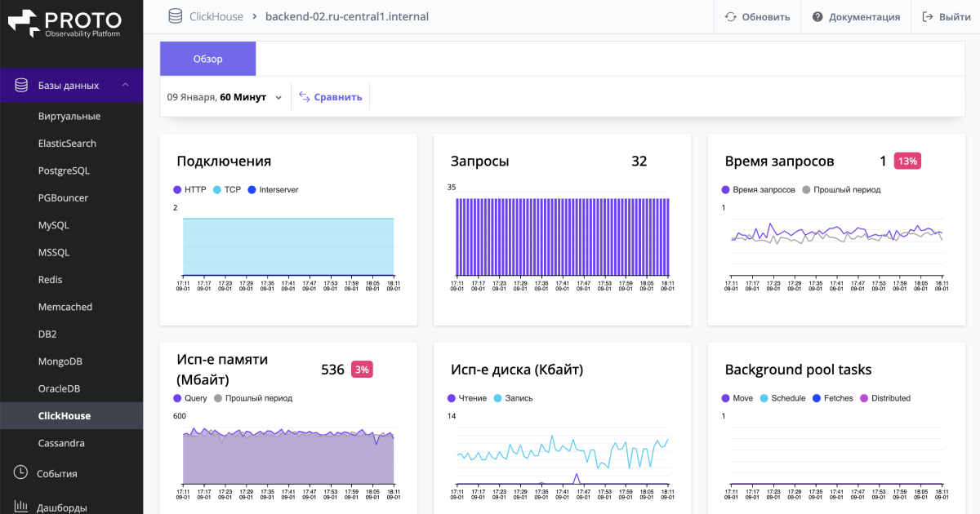Toggle Query series in memory usage legend

[190, 398]
